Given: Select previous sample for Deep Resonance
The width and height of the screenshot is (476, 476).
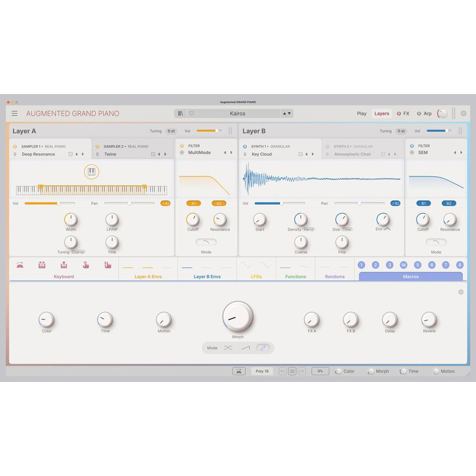Looking at the screenshot, I should click(x=77, y=154).
